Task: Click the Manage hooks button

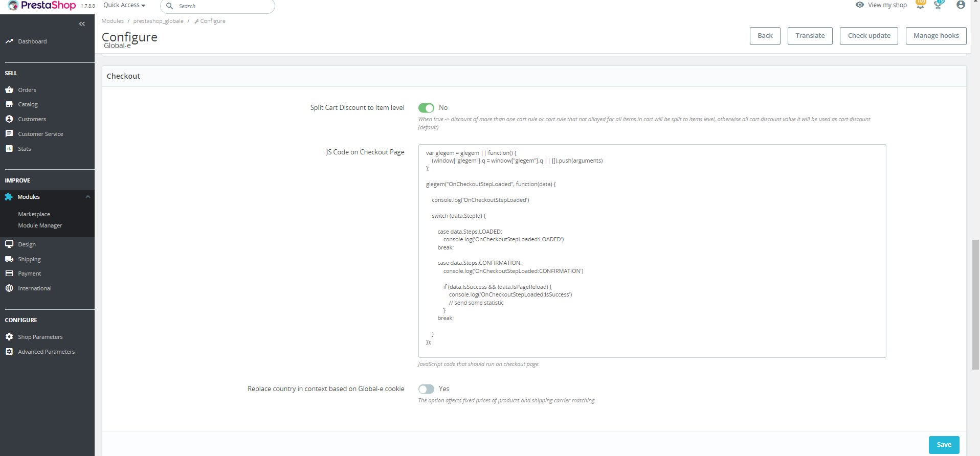Action: (936, 36)
